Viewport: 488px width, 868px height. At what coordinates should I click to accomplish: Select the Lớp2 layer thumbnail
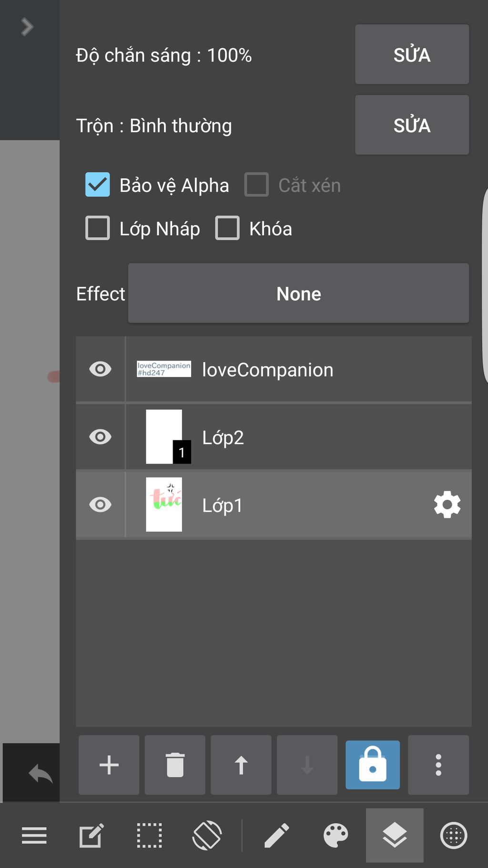pyautogui.click(x=164, y=437)
